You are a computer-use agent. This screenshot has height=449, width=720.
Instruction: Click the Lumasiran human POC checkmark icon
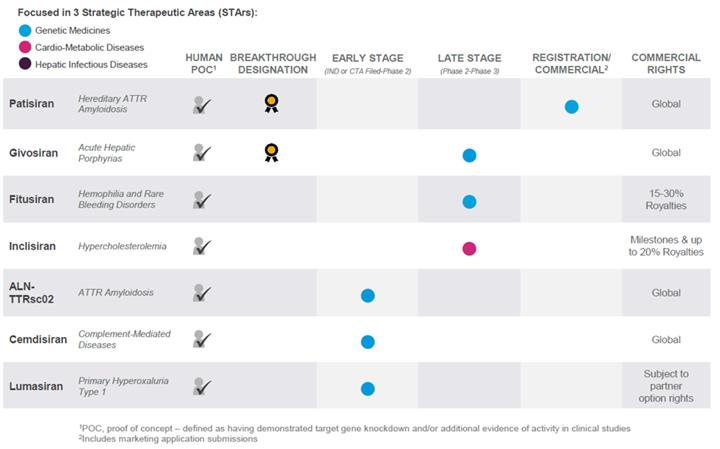click(x=203, y=386)
